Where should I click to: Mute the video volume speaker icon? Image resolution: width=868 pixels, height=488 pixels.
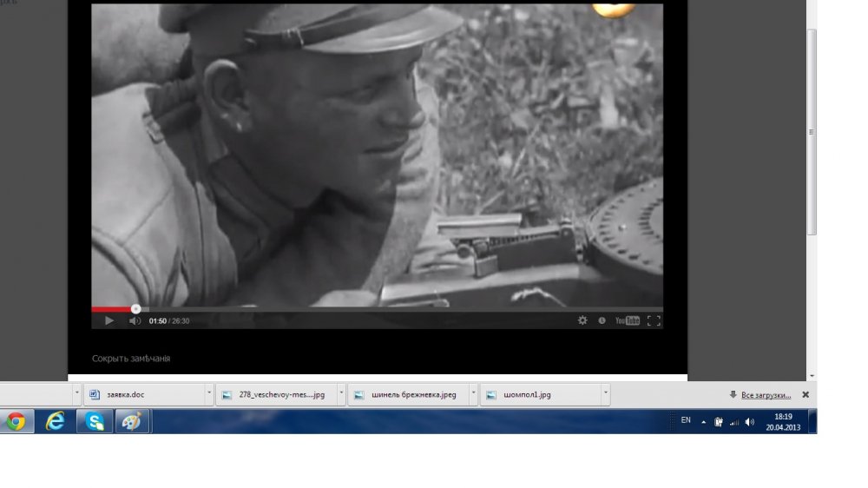tap(135, 320)
